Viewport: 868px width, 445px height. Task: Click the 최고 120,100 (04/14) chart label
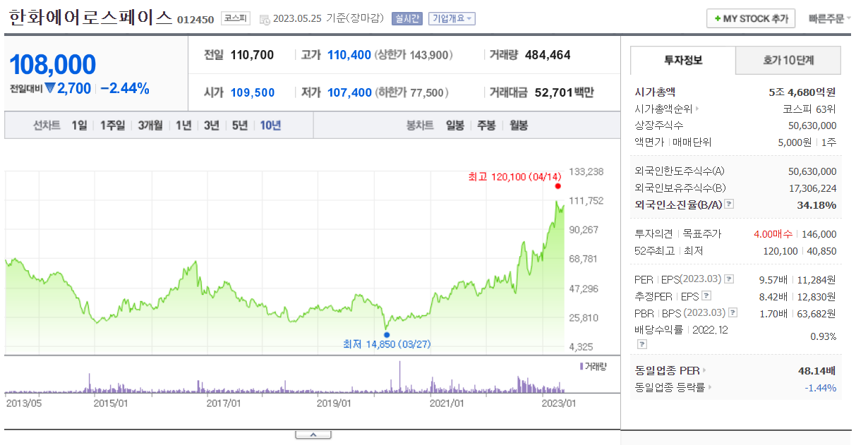516,176
